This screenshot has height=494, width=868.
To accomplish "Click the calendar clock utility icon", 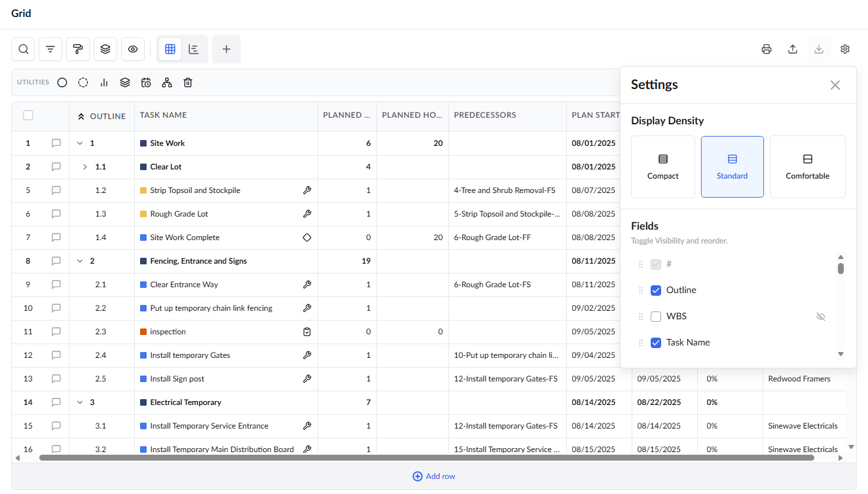I will (146, 82).
